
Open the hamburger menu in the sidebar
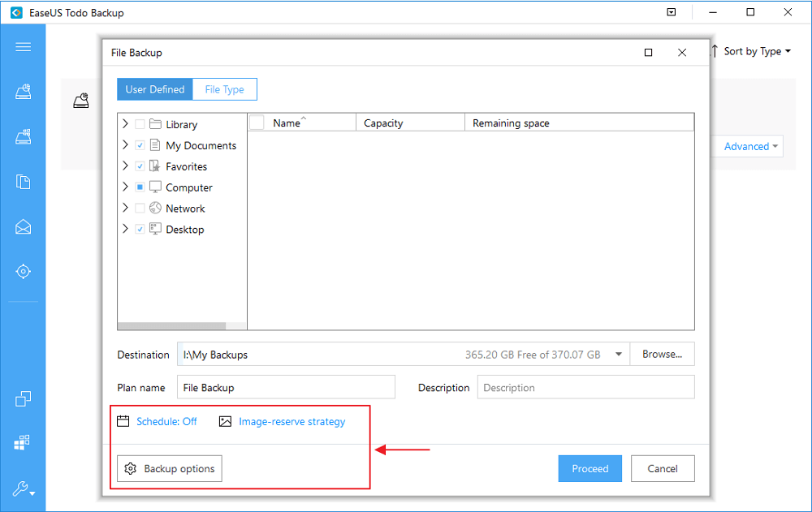23,46
